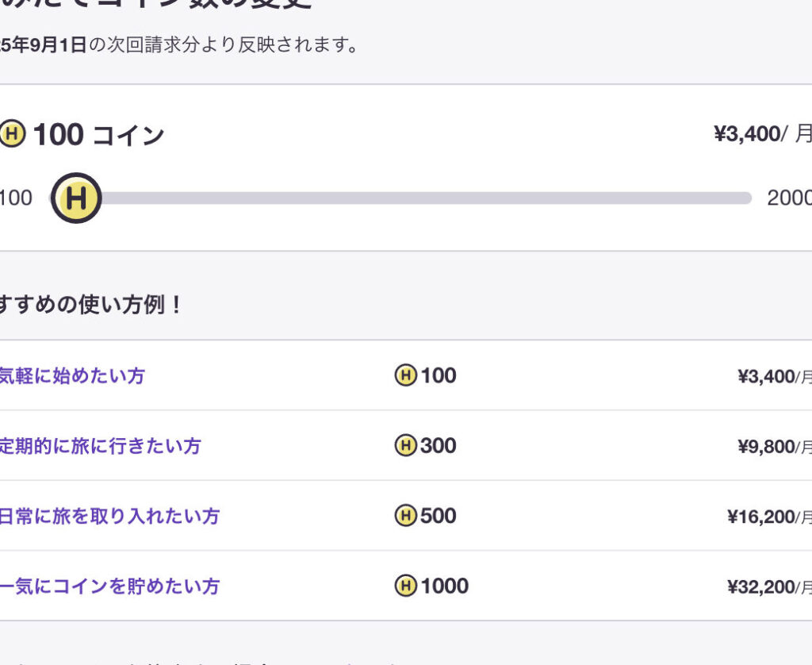Click the ¥16,200/月 price in the list
This screenshot has width=812, height=665.
(768, 517)
